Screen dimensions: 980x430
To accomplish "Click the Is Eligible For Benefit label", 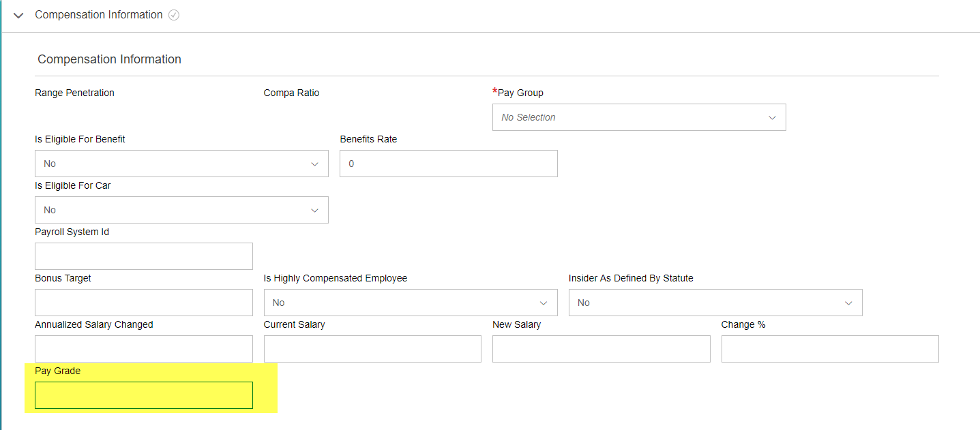I will [80, 139].
